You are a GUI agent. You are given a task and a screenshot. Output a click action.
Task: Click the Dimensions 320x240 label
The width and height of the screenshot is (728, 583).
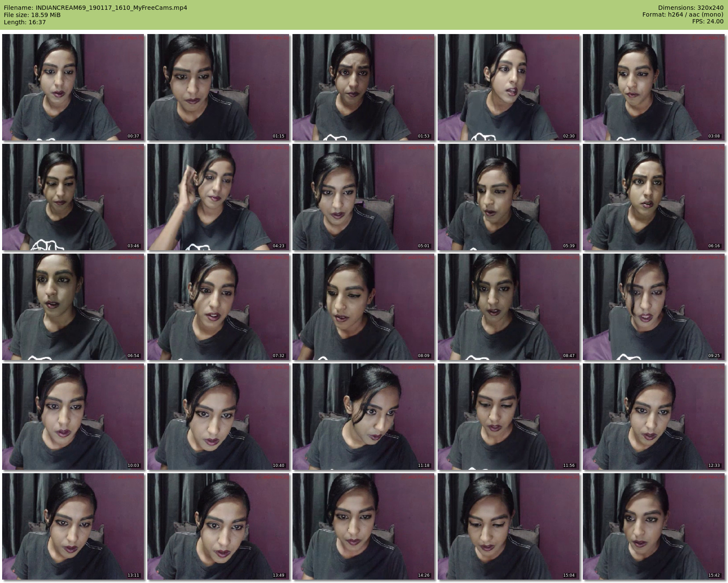[x=691, y=8]
